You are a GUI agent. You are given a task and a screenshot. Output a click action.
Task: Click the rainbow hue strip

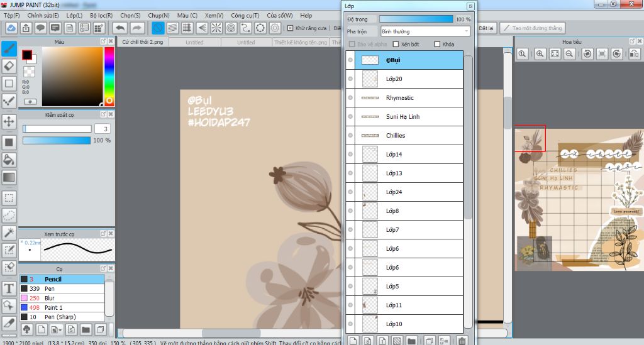(109, 76)
